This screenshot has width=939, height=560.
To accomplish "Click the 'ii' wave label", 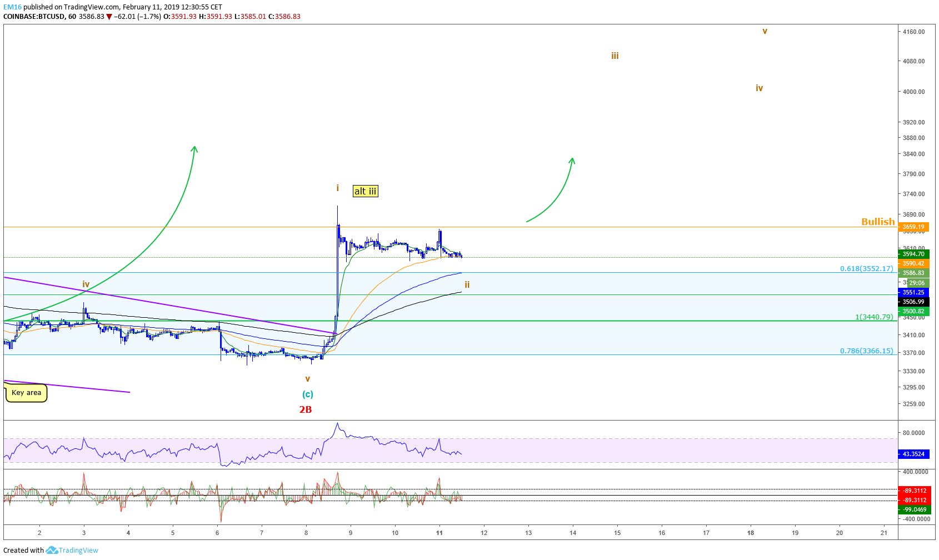I will click(467, 284).
